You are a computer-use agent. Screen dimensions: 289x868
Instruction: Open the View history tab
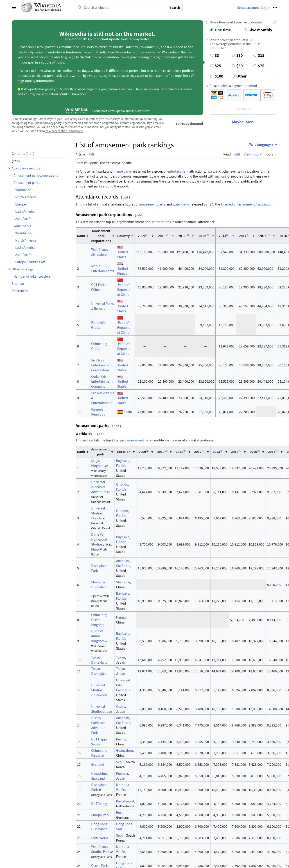point(253,154)
